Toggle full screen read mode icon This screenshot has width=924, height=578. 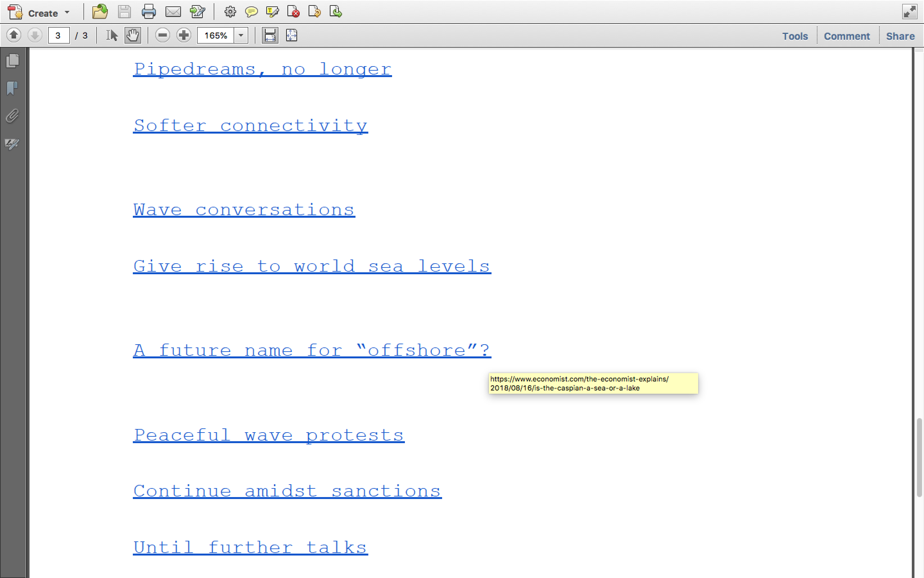pos(910,12)
